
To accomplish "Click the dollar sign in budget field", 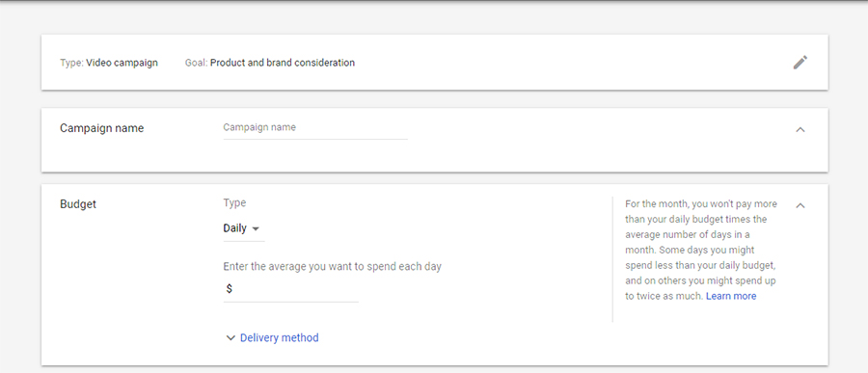I will point(230,289).
